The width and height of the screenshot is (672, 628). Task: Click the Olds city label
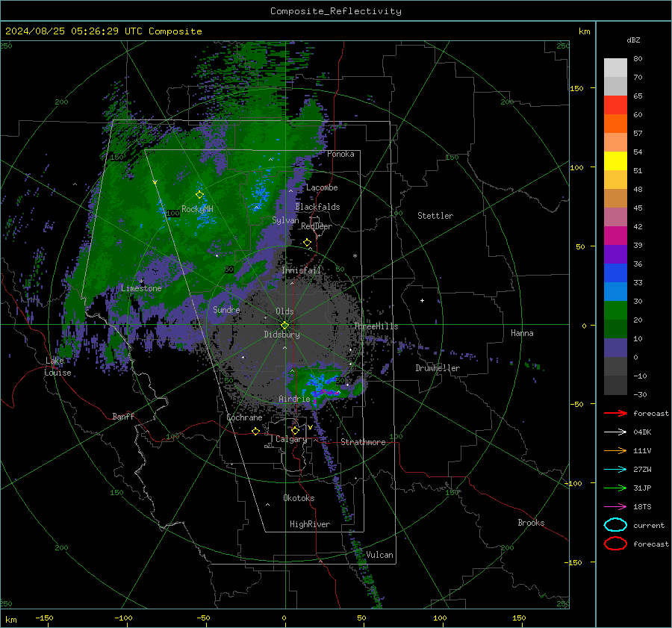(284, 311)
